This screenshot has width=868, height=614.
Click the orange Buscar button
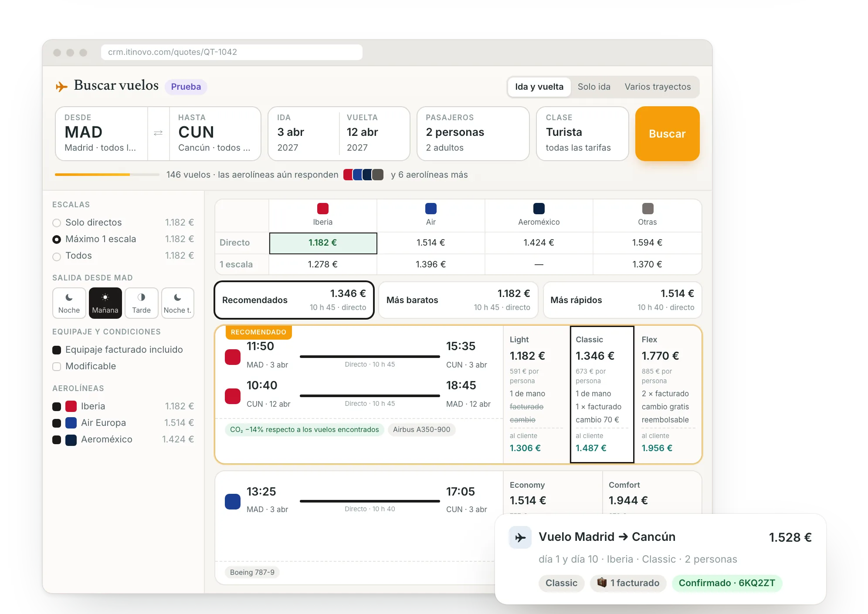point(667,134)
